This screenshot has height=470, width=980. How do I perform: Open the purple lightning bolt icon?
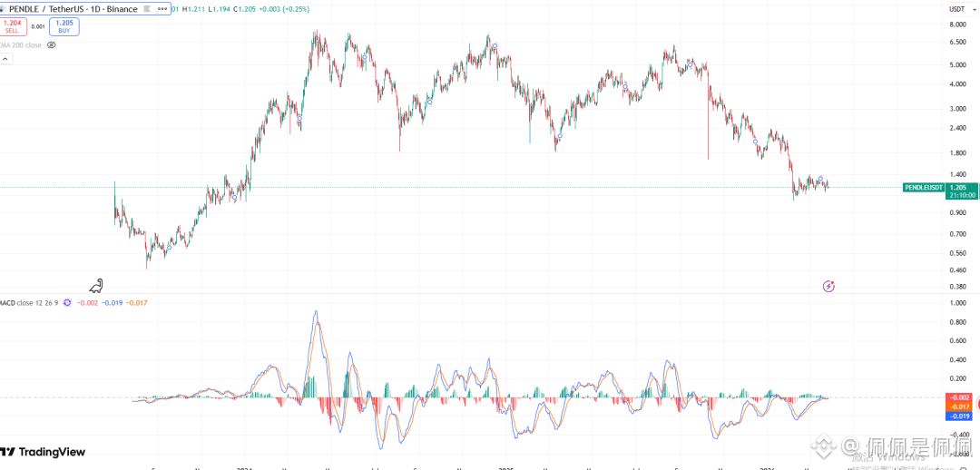[828, 286]
